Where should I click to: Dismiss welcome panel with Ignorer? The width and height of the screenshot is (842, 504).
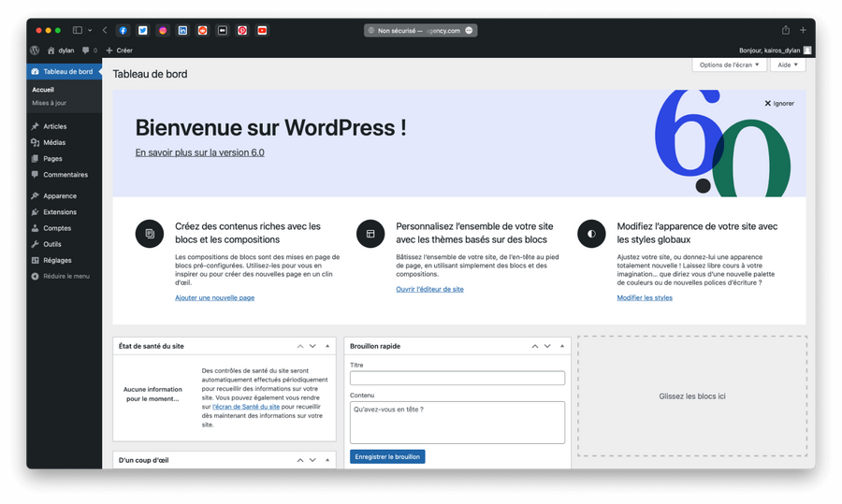click(x=779, y=103)
